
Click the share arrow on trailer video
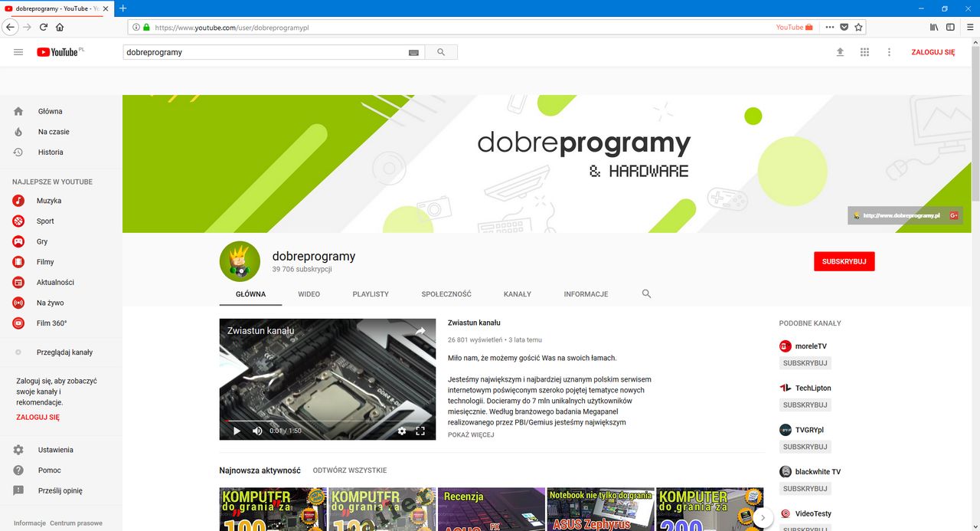(x=420, y=331)
